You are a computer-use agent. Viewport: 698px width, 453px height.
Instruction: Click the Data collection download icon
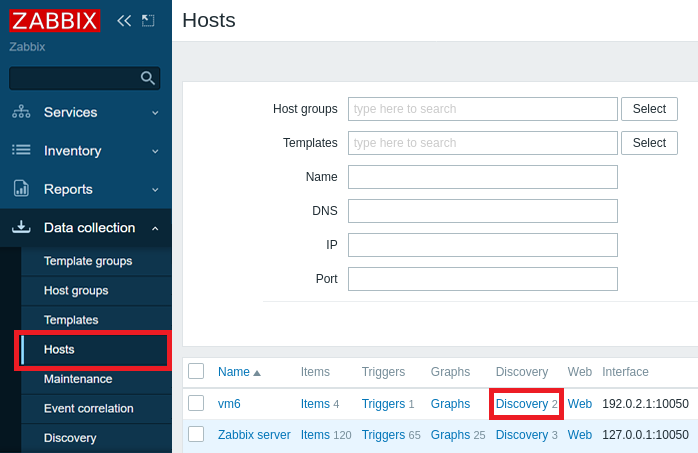click(x=21, y=228)
